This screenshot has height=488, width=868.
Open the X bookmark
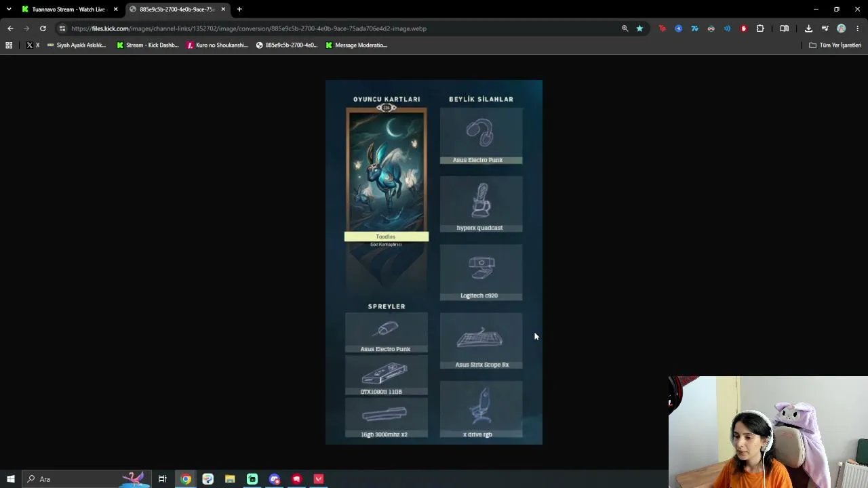click(33, 45)
